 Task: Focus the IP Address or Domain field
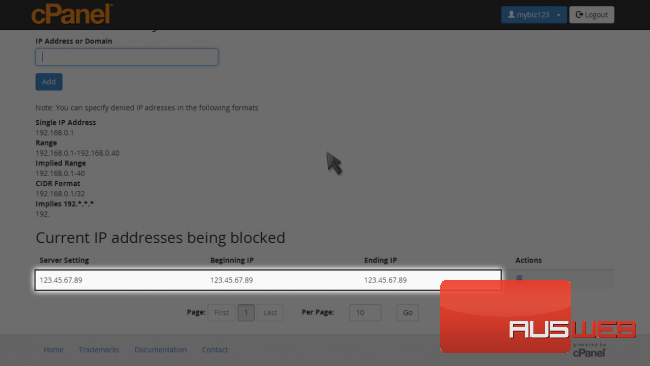(x=127, y=57)
